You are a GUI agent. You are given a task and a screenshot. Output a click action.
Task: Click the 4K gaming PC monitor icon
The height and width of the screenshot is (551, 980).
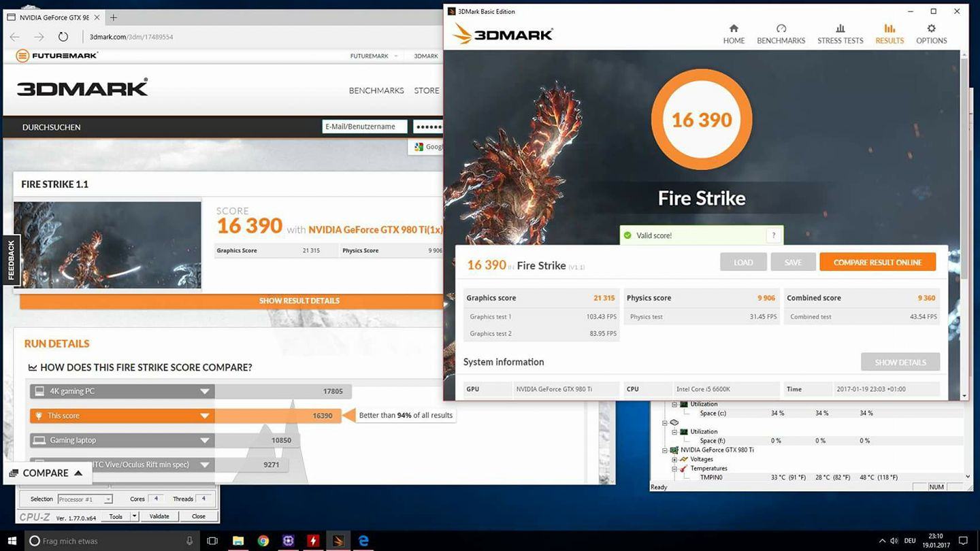coord(39,391)
